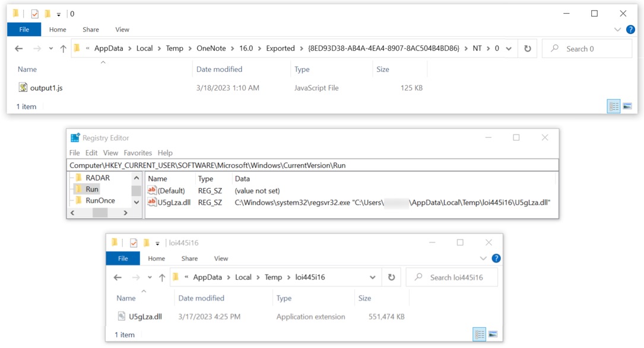
Task: Click the Registry Editor app icon
Action: click(x=75, y=138)
